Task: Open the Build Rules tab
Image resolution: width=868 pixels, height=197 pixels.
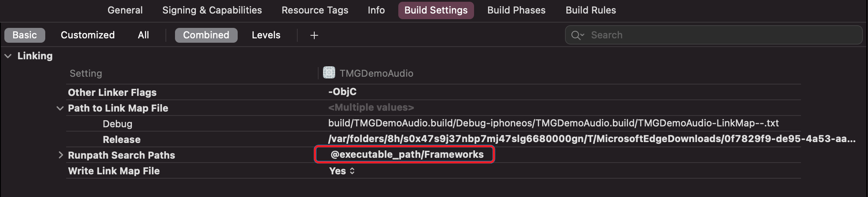Action: (x=591, y=10)
